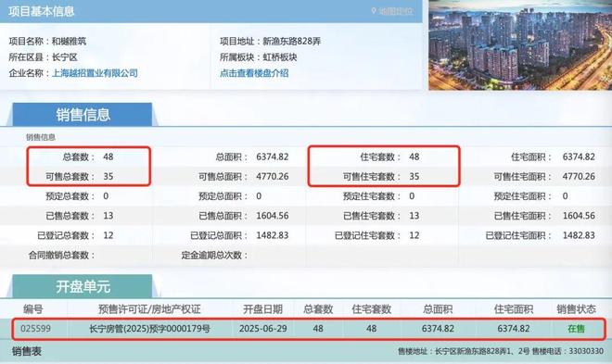This screenshot has height=364, width=612.
Task: Click the 已登记住宅面积 value 1482.83
Action: coord(579,235)
